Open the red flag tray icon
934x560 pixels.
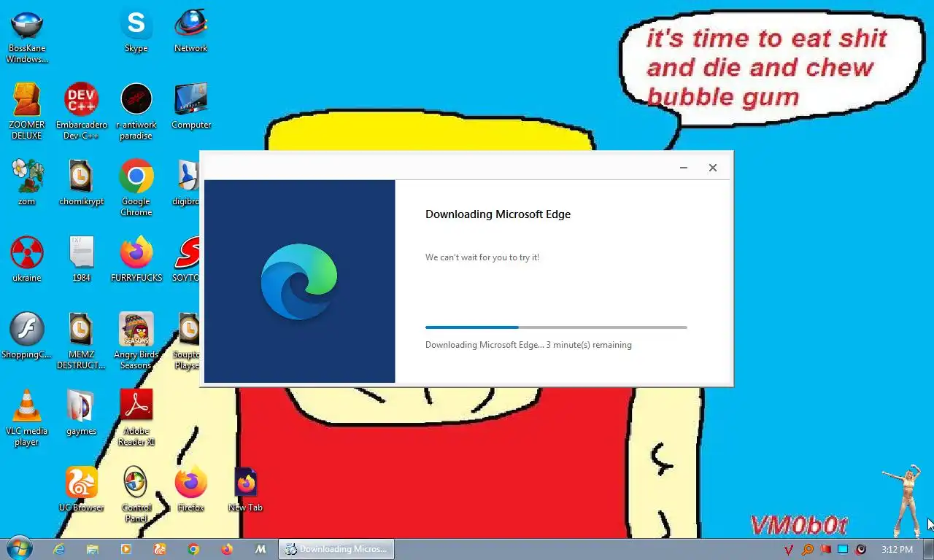coord(825,549)
